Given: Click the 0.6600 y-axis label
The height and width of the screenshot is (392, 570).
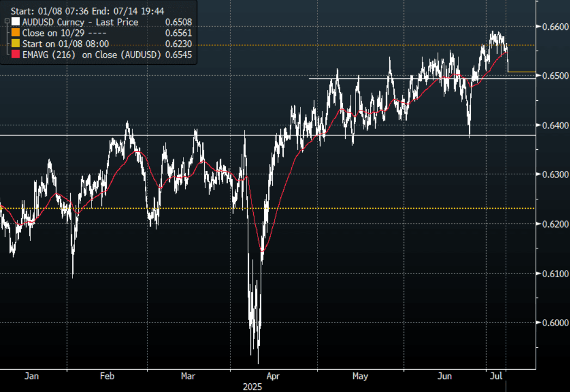Looking at the screenshot, I should pyautogui.click(x=555, y=27).
